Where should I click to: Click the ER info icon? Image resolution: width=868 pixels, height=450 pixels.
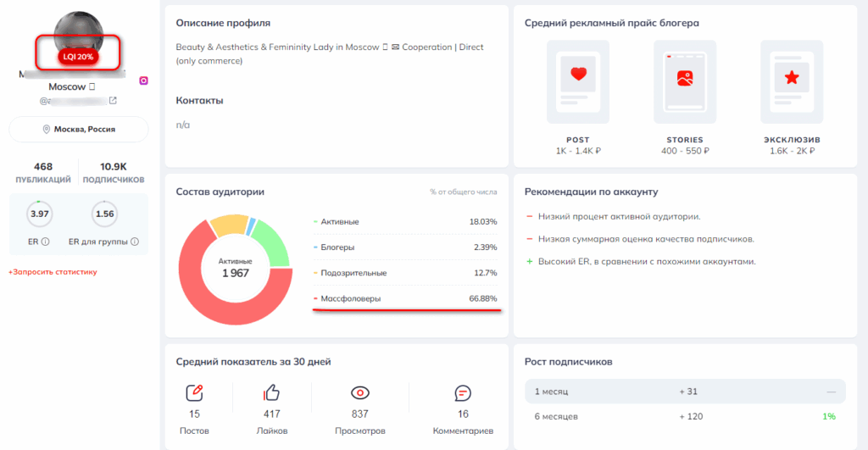click(x=45, y=242)
